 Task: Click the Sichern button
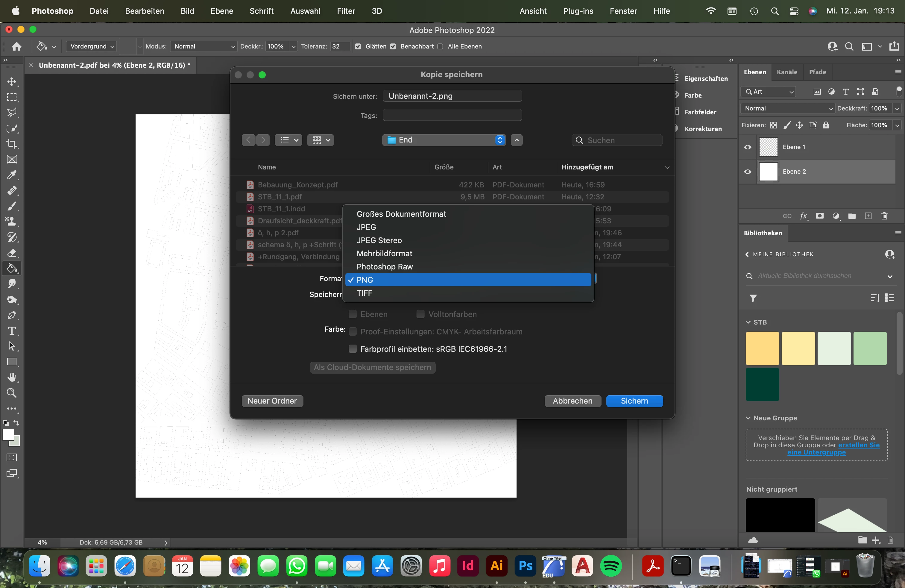click(x=634, y=401)
